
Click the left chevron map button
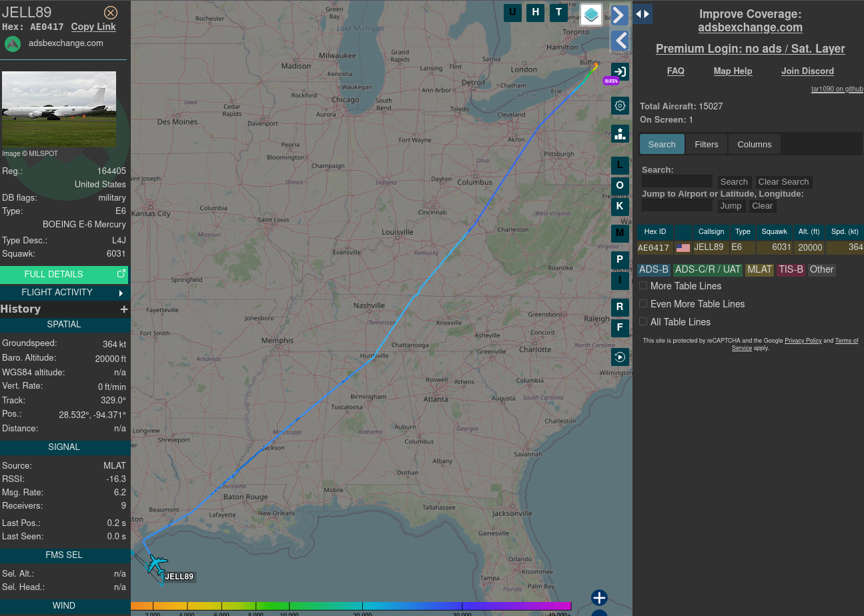pyautogui.click(x=620, y=41)
